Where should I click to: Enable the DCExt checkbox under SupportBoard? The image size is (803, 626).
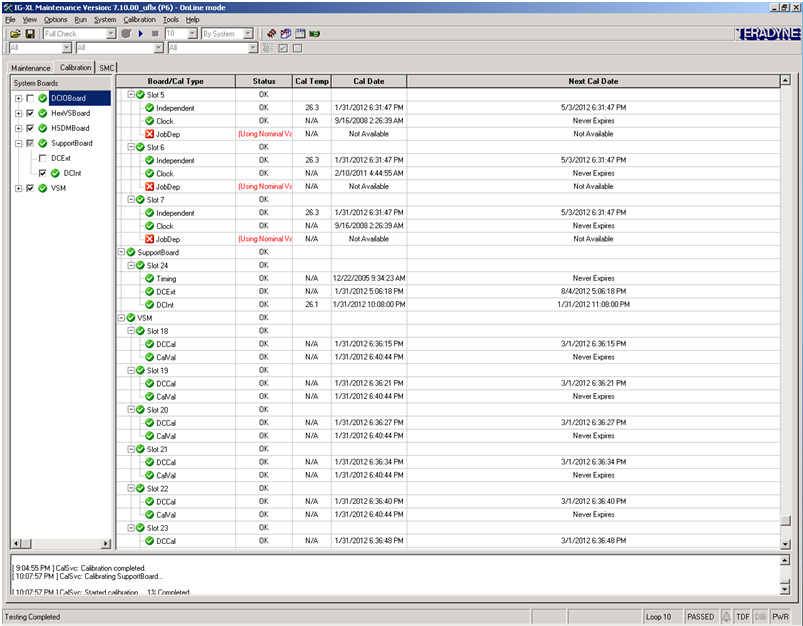click(x=42, y=158)
